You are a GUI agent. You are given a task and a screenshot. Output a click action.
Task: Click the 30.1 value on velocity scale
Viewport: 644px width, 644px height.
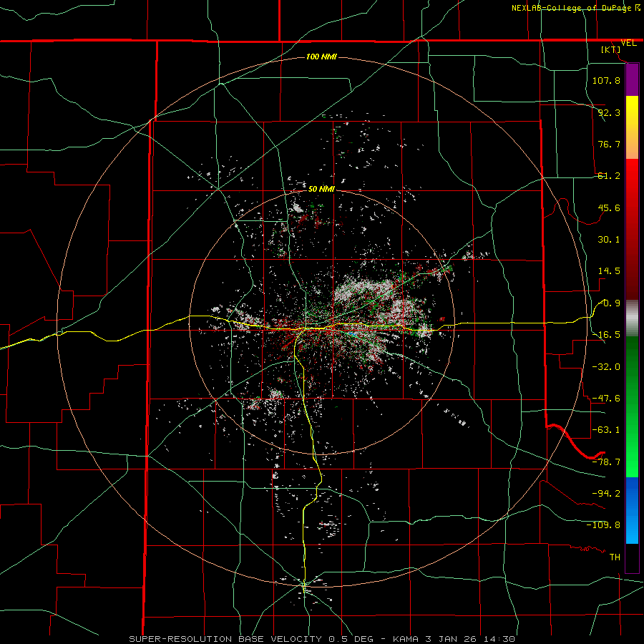point(609,240)
